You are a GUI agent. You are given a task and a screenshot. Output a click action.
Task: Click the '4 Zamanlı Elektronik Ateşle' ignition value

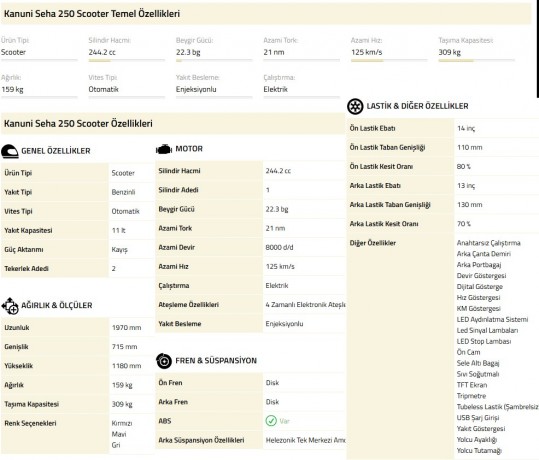305,305
